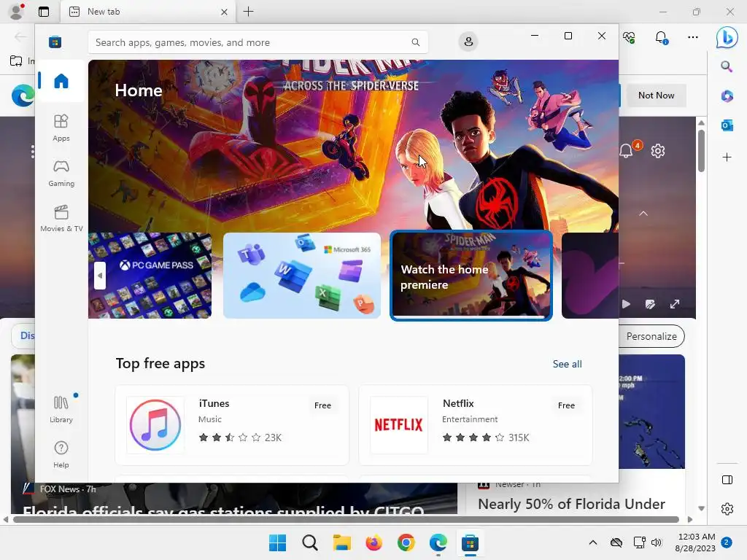This screenshot has width=747, height=560.
Task: Open Windows Start menu
Action: pyautogui.click(x=277, y=542)
